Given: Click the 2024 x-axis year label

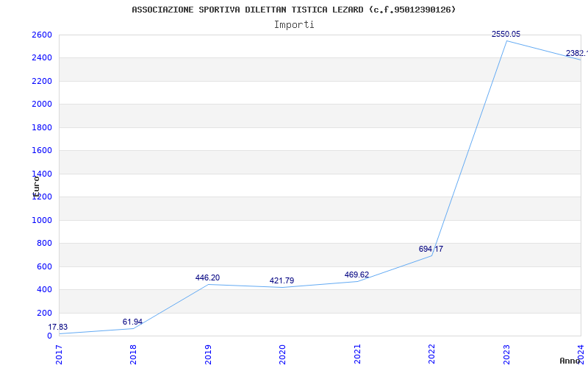Looking at the screenshot, I should (x=581, y=355).
